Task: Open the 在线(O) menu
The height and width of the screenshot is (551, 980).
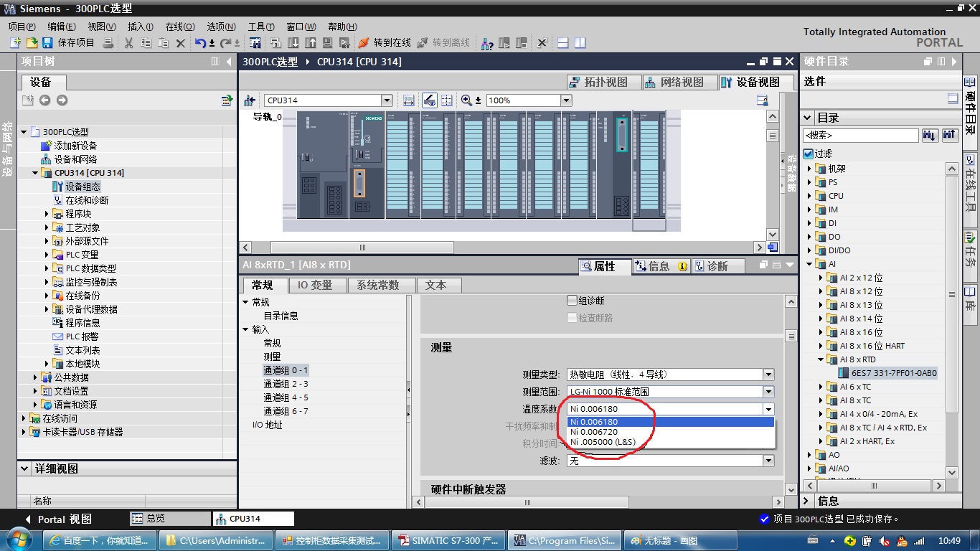Action: (180, 27)
